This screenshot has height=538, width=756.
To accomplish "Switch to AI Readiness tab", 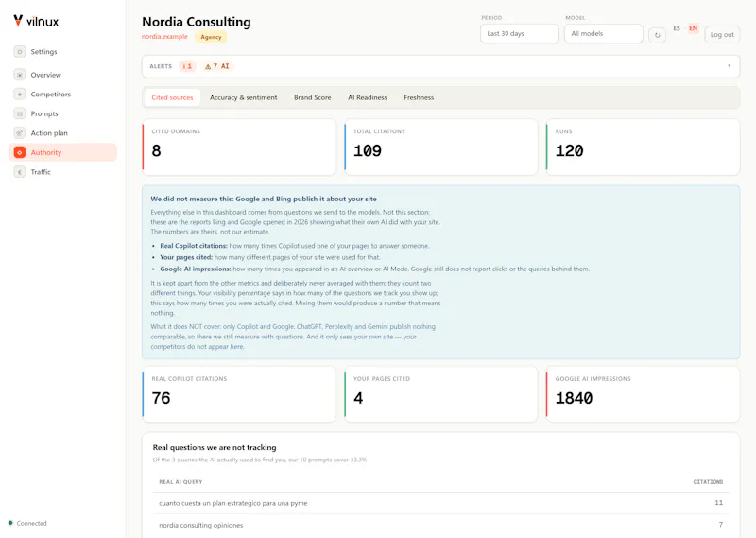I will (x=368, y=97).
